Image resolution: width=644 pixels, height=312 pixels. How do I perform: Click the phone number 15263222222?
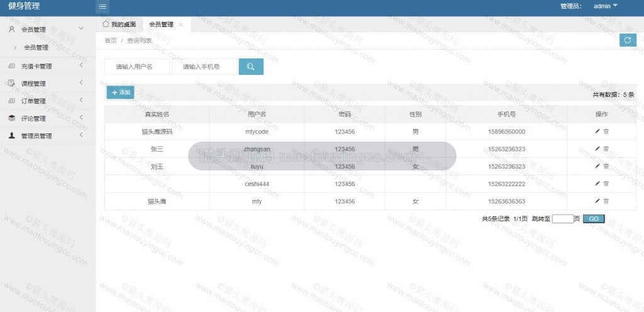506,184
